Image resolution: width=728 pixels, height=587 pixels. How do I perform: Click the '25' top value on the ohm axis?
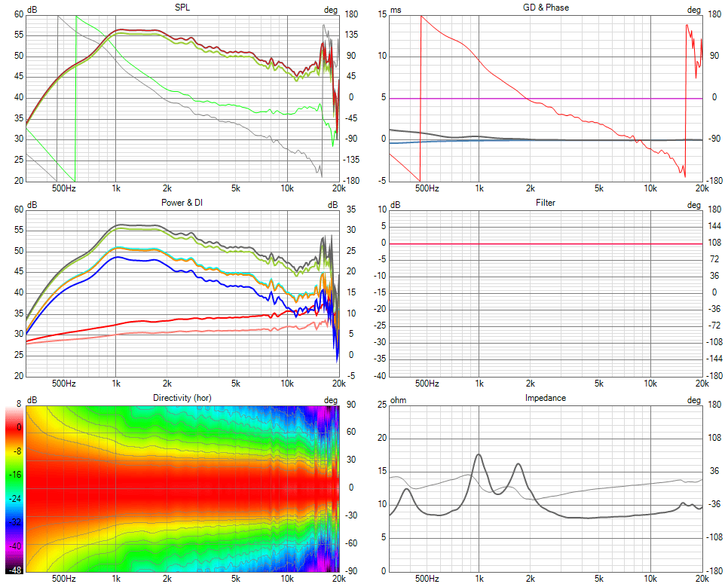tap(382, 405)
